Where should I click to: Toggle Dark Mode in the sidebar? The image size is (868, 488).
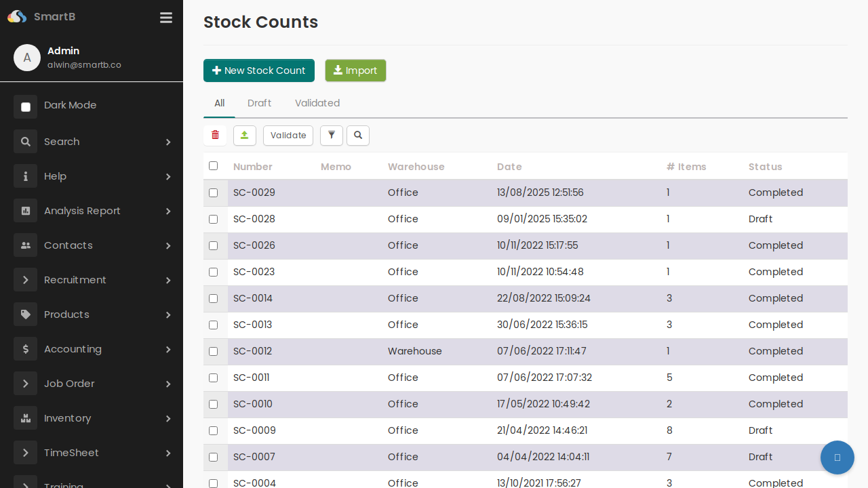coord(25,106)
